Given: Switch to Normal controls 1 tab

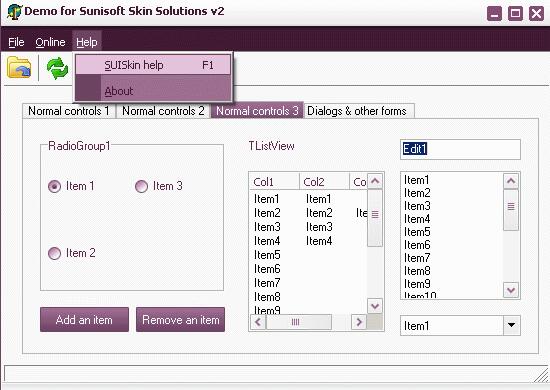Looking at the screenshot, I should point(69,111).
